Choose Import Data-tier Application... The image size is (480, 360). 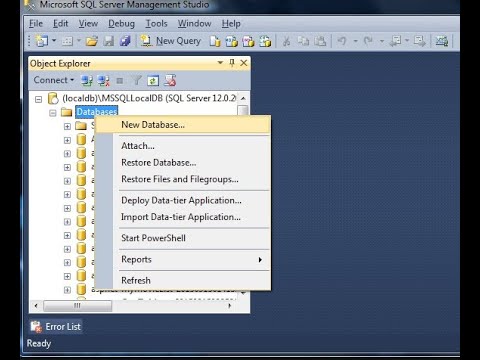[x=183, y=217]
